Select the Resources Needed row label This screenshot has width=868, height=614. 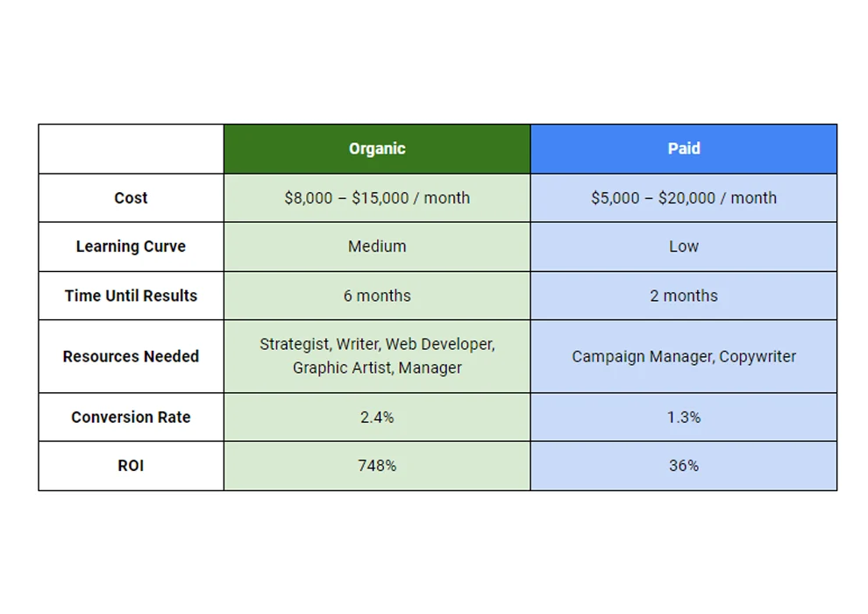(x=131, y=356)
